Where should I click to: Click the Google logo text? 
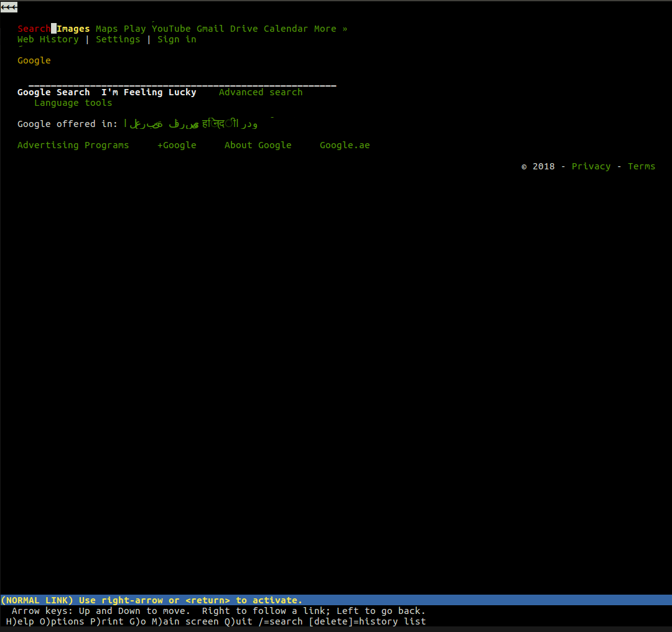point(34,60)
